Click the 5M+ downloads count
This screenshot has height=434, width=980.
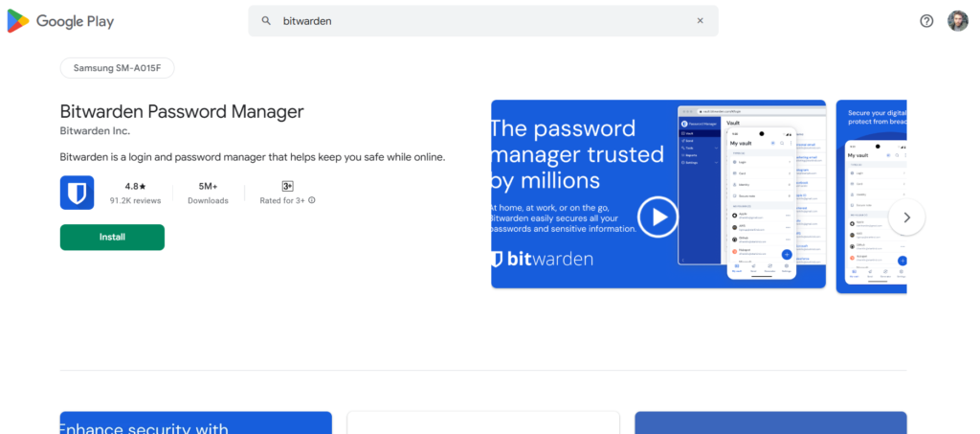click(x=208, y=187)
